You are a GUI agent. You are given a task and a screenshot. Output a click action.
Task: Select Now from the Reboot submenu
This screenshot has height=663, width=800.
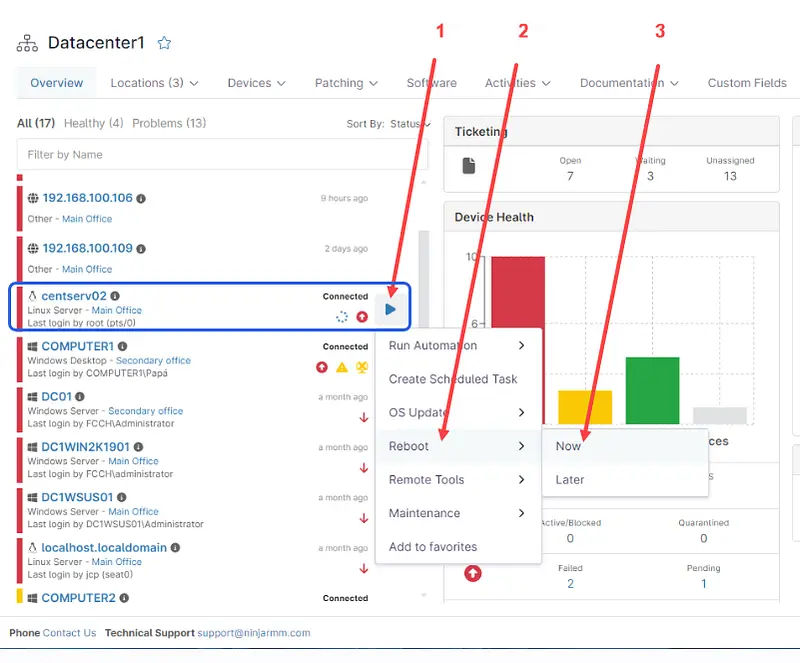tap(569, 446)
